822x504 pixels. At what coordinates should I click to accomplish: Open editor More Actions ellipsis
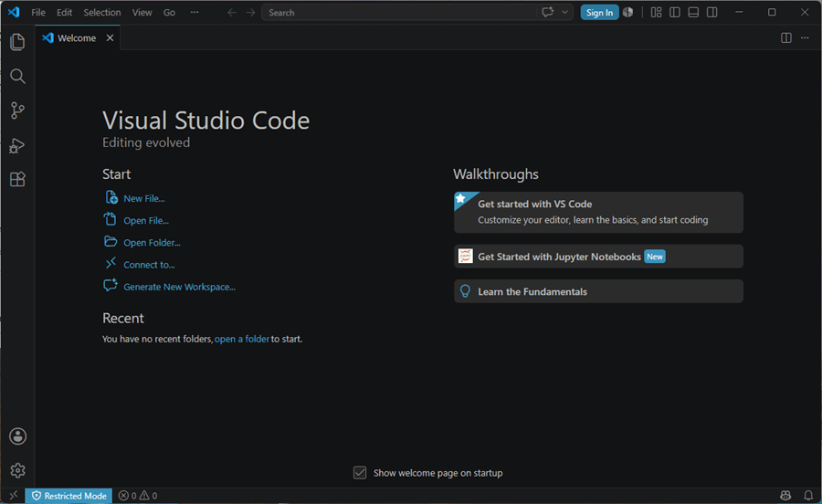805,37
